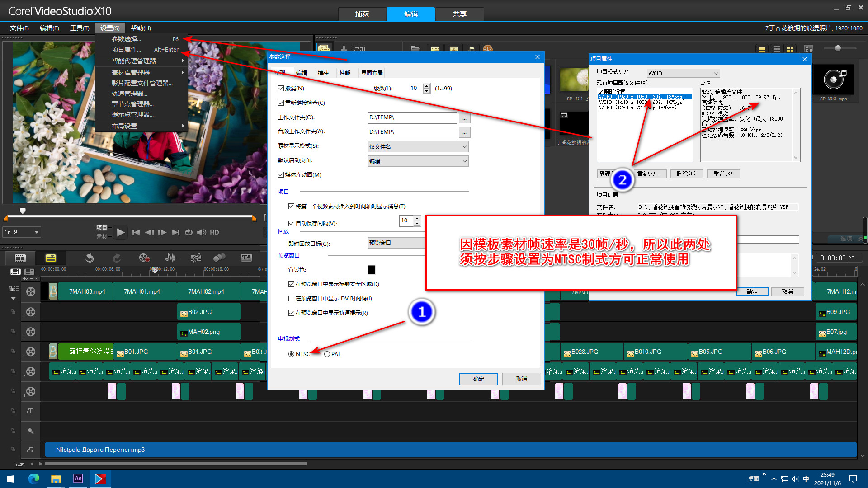
Task: Switch library to thumbnail view
Action: 790,49
